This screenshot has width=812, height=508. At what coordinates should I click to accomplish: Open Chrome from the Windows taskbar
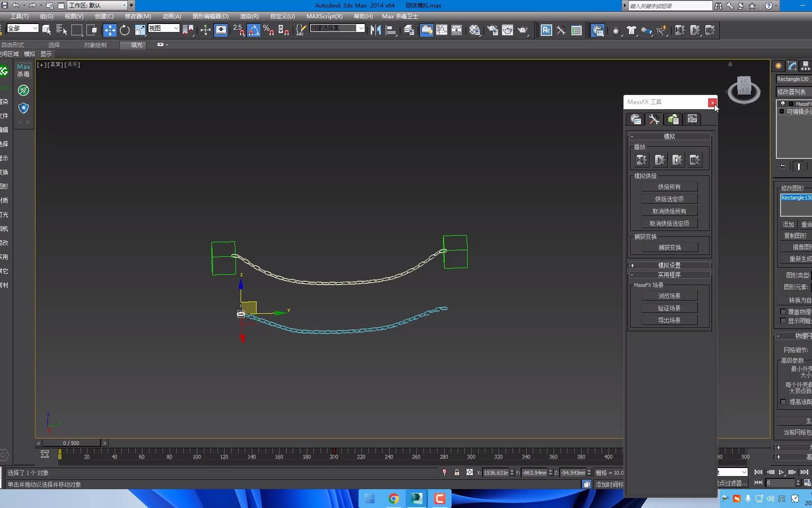(x=393, y=498)
